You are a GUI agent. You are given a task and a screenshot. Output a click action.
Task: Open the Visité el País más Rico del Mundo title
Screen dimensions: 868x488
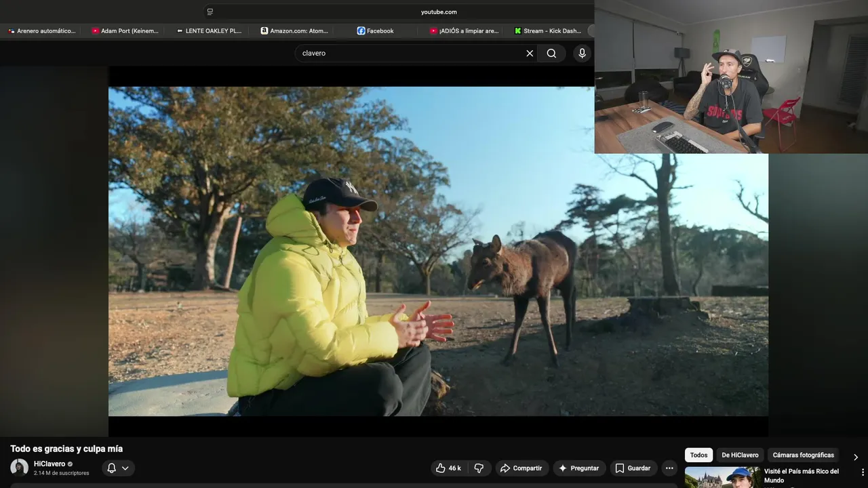[802, 476]
